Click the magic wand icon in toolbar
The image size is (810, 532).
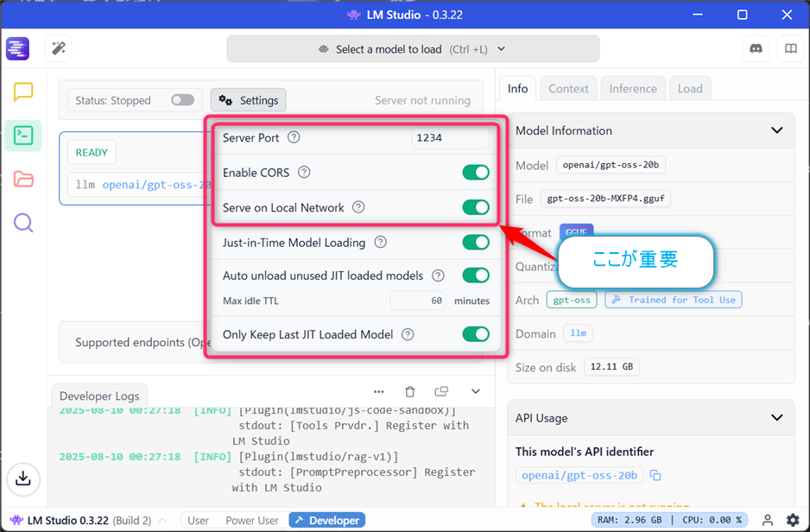59,48
